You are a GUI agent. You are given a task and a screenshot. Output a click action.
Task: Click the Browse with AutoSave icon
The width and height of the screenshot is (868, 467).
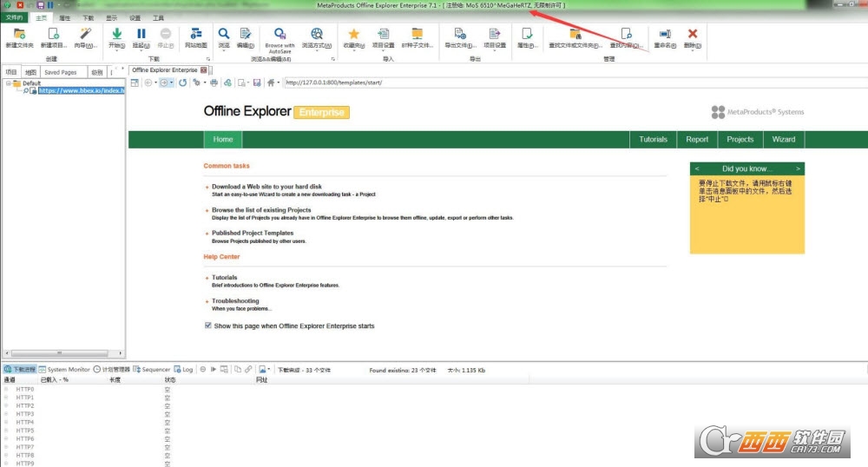point(279,34)
